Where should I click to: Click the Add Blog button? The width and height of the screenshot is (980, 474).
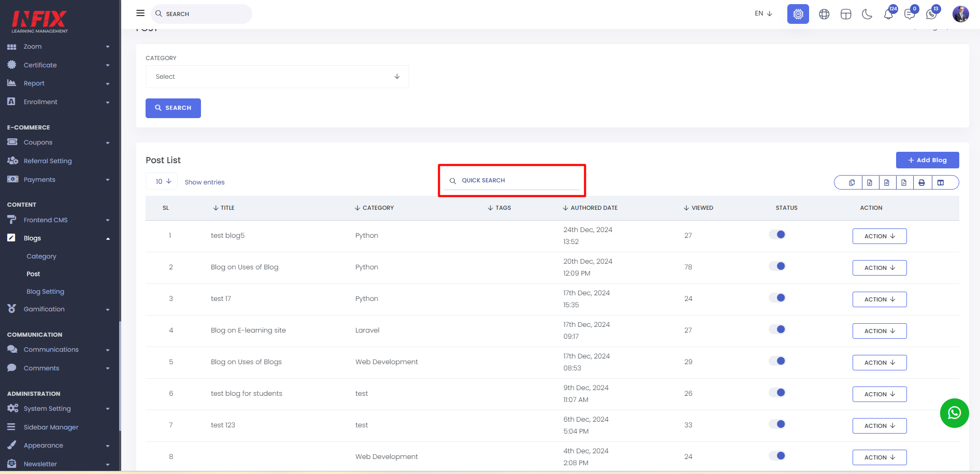coord(927,160)
